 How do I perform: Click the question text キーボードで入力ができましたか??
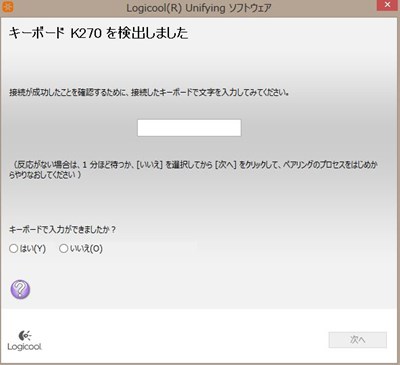tap(62, 230)
